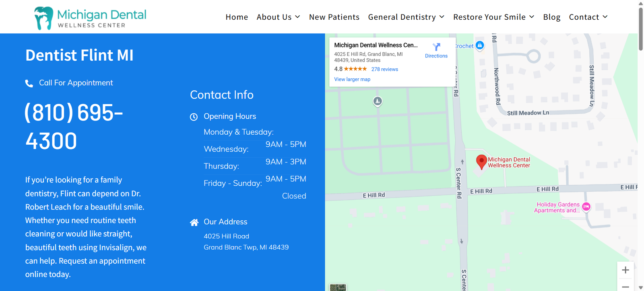
Task: Select the 4025 Hill Road address line
Action: tap(226, 236)
